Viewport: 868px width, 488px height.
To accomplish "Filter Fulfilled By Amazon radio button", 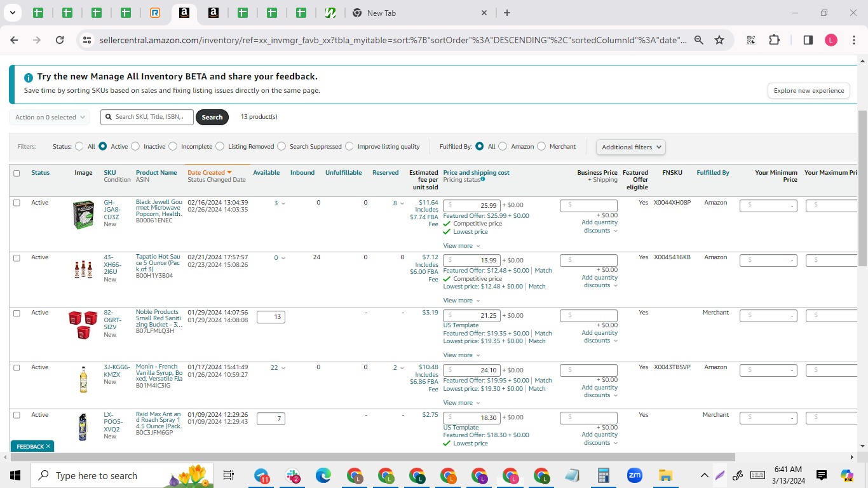I will (503, 146).
